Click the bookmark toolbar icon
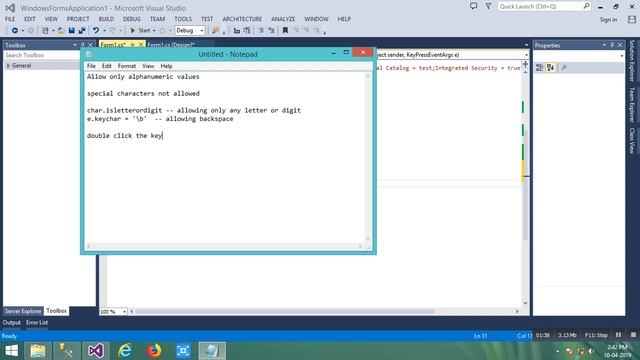The height and width of the screenshot is (360, 640). 285,31
